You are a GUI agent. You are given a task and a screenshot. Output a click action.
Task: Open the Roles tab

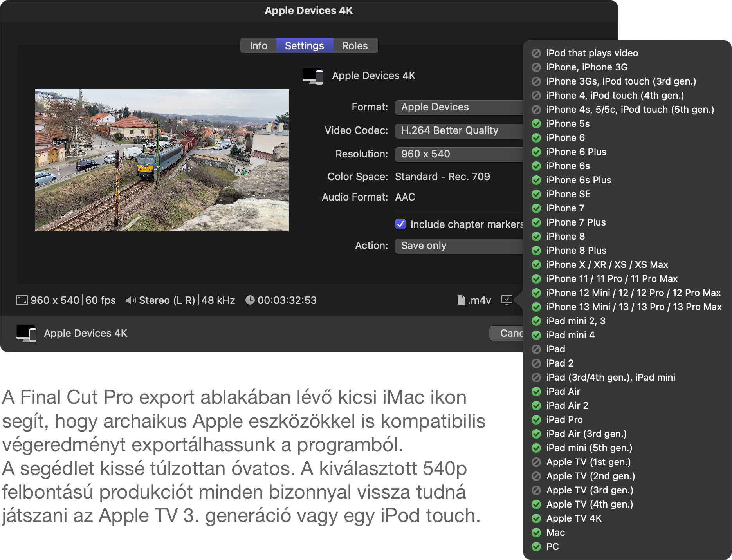click(355, 46)
